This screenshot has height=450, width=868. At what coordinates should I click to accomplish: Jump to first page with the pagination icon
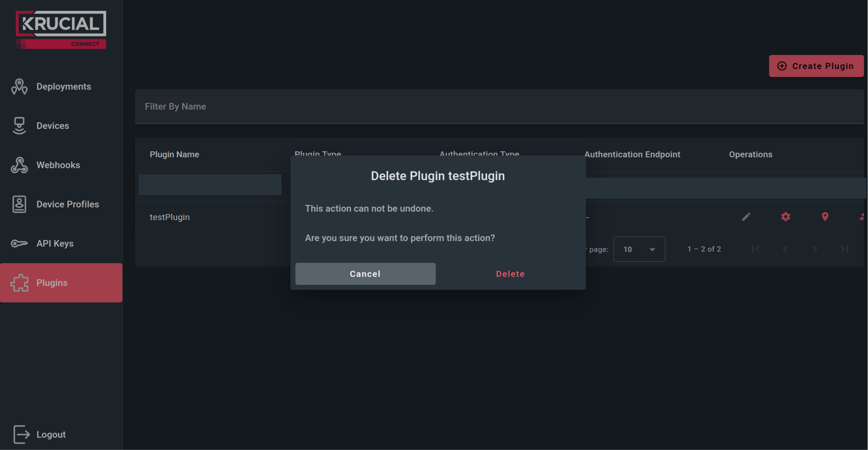pyautogui.click(x=756, y=249)
